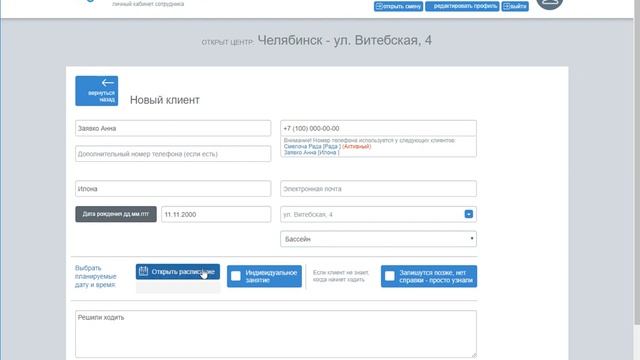The image size is (640, 360).
Task: Click the email input field
Action: point(378,189)
